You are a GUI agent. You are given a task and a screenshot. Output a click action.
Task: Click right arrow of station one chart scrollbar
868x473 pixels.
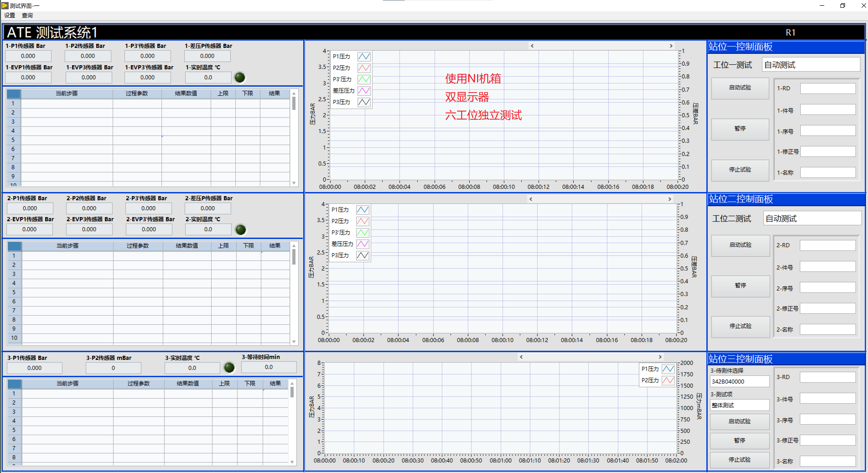(671, 46)
